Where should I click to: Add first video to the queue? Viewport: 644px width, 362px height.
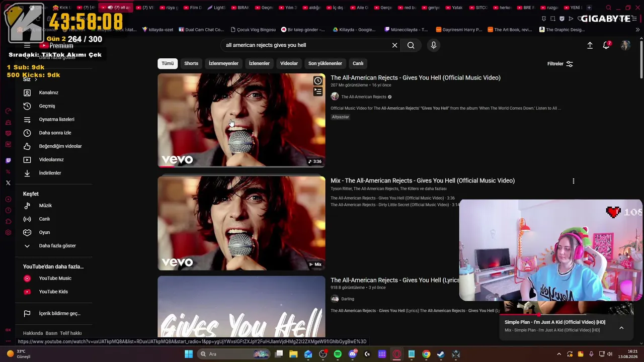click(318, 92)
